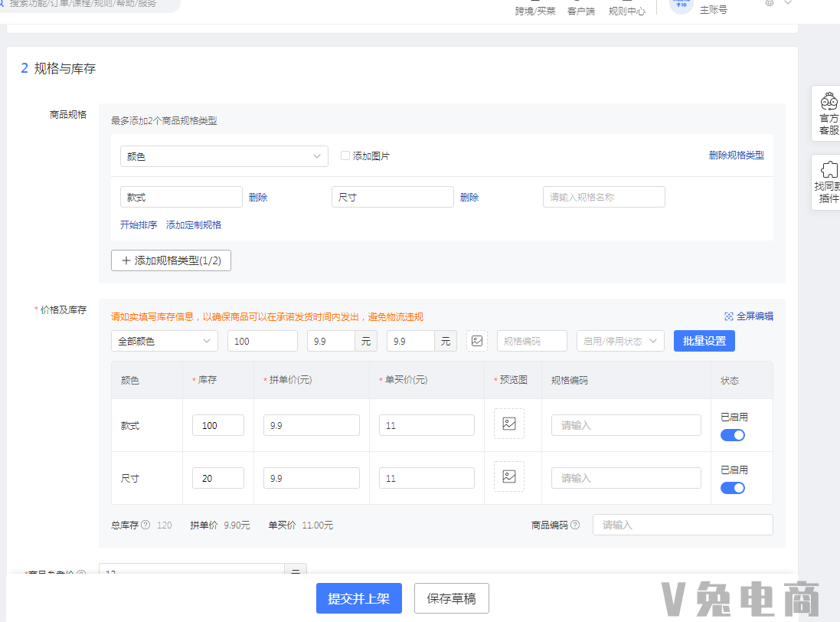840x622 pixels.
Task: Open 规则中心 from the top bar
Action: click(626, 11)
